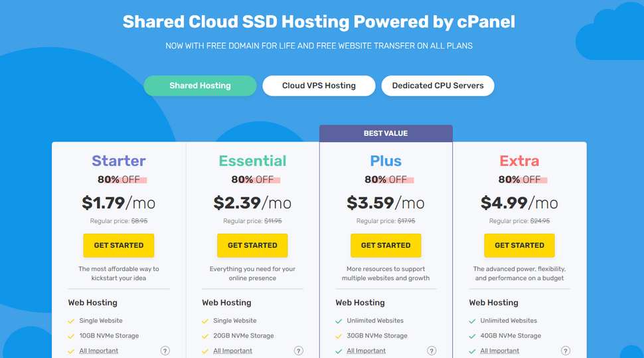Click 10GB NVMe Storage feature text
This screenshot has height=358, width=644.
(109, 336)
